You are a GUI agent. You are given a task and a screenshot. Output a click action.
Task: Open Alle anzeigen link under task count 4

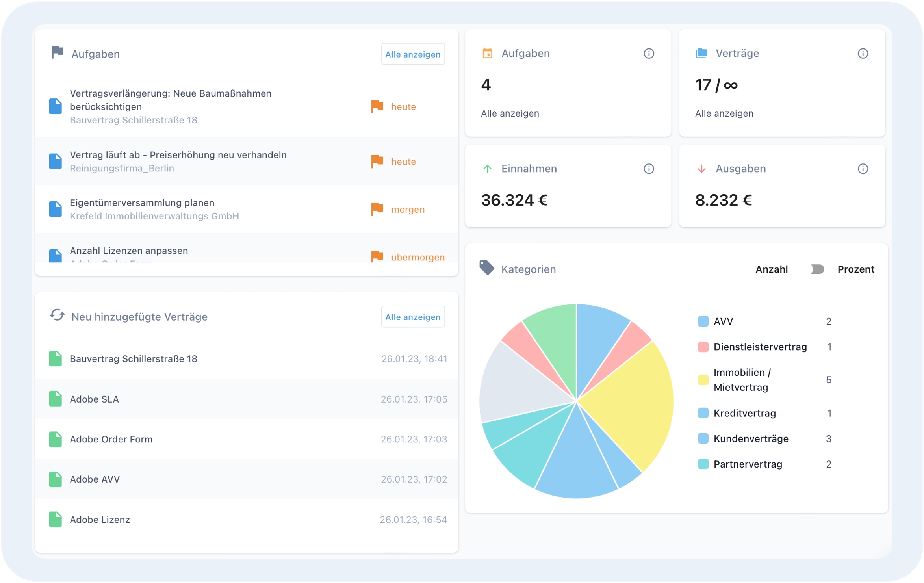coord(509,113)
